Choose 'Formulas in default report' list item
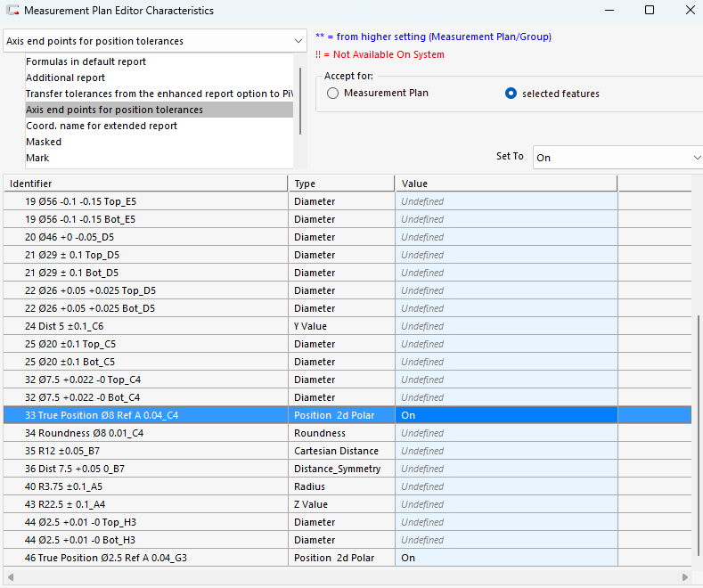Screen dimensions: 703x588 (86, 61)
